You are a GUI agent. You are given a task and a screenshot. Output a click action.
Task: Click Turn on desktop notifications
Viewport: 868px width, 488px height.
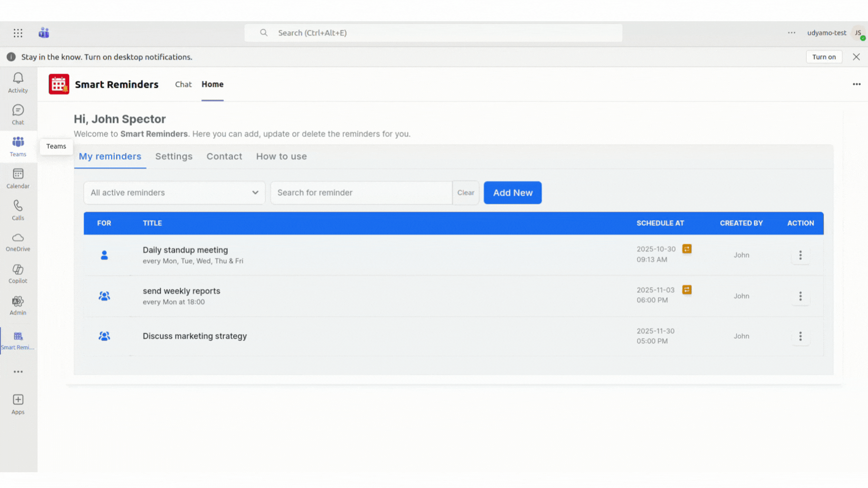click(x=823, y=57)
